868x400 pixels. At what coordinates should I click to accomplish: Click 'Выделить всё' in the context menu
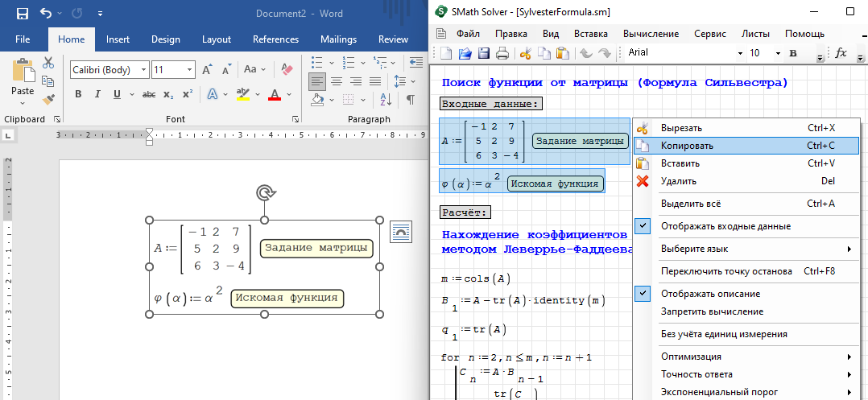coord(746,204)
